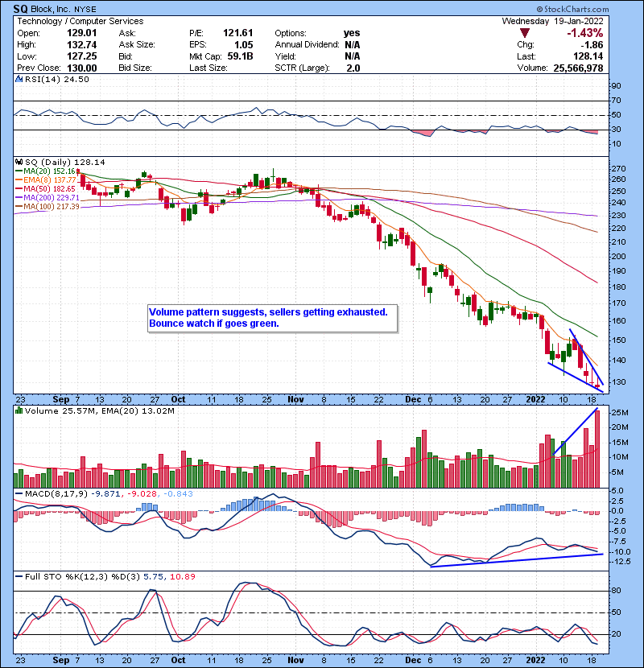Click the Block, Inc. company name

(51, 9)
